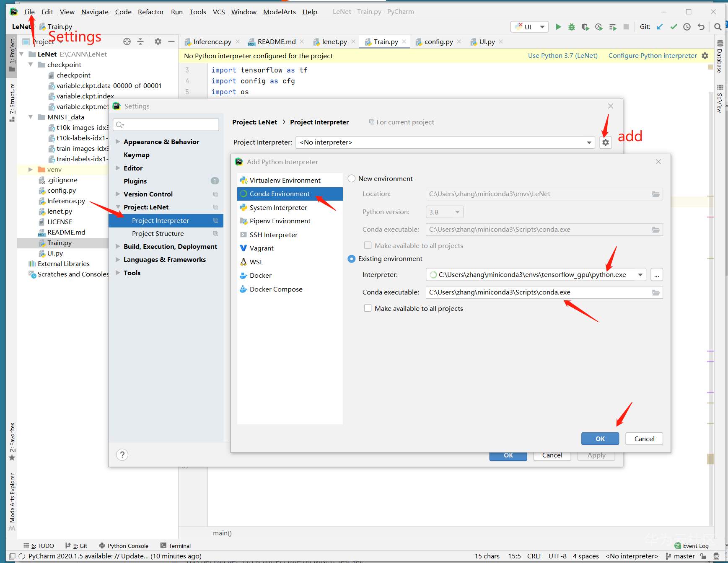Click the inspector face icon in the status bar
The width and height of the screenshot is (728, 563).
click(x=716, y=556)
